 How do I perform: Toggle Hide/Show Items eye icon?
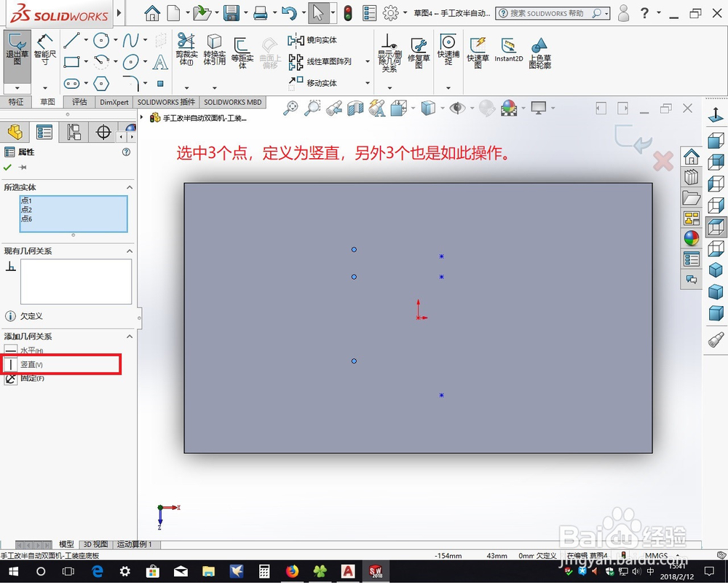pos(457,109)
